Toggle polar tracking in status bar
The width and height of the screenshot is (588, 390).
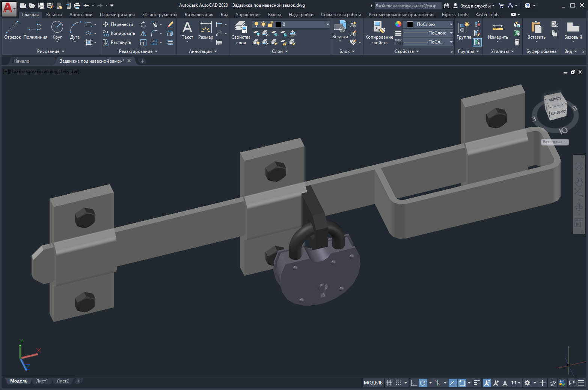pos(423,383)
